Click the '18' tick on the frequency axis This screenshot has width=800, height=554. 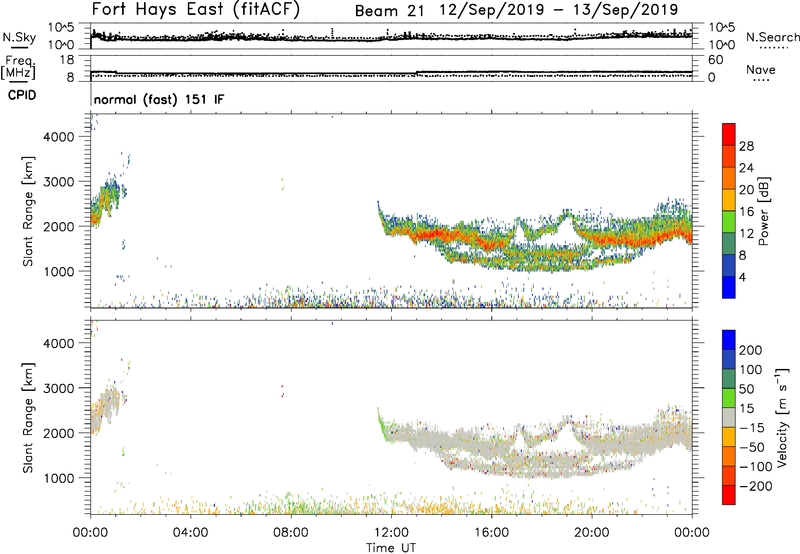point(66,60)
